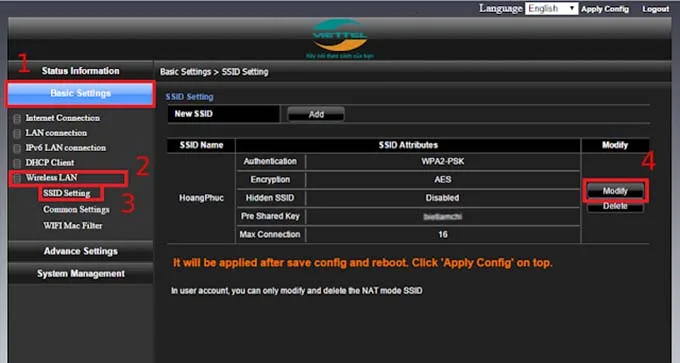
Task: Open the LAN connection page
Action: [x=56, y=133]
